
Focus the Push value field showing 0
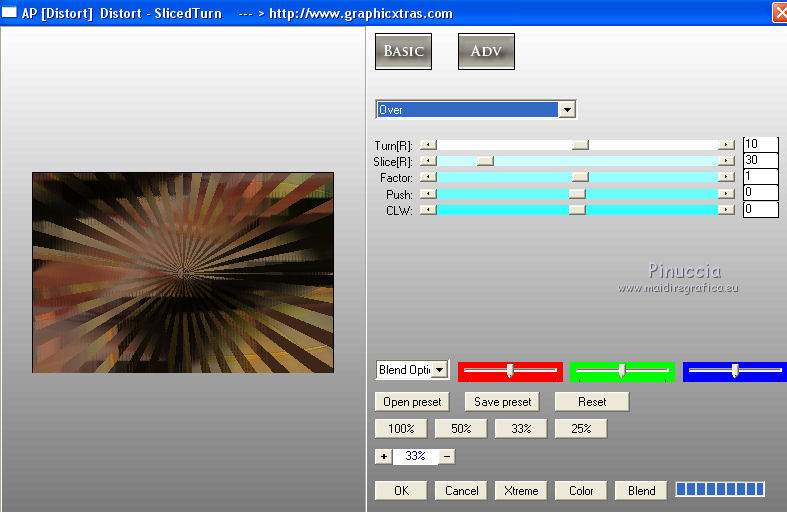click(x=760, y=192)
